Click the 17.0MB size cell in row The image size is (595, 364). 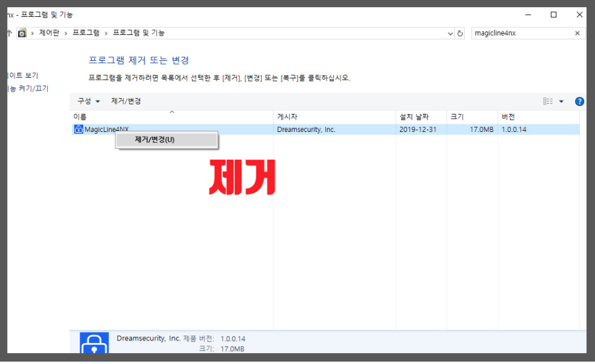click(x=482, y=130)
